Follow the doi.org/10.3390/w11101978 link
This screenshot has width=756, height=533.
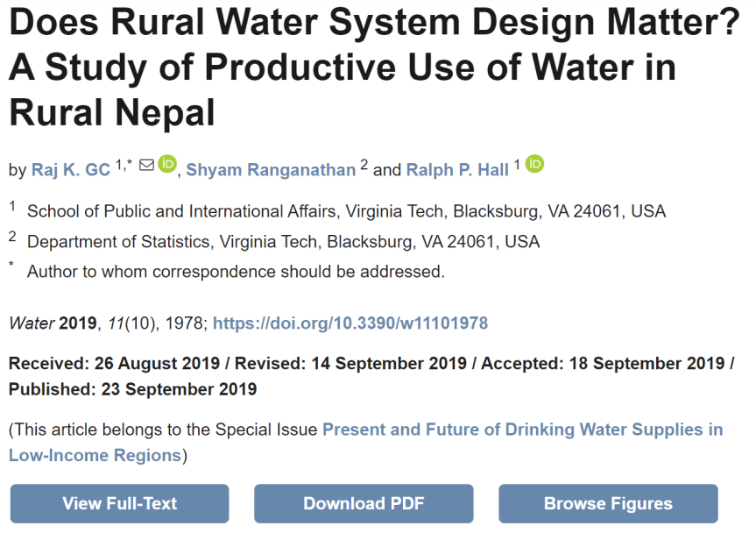pos(350,323)
